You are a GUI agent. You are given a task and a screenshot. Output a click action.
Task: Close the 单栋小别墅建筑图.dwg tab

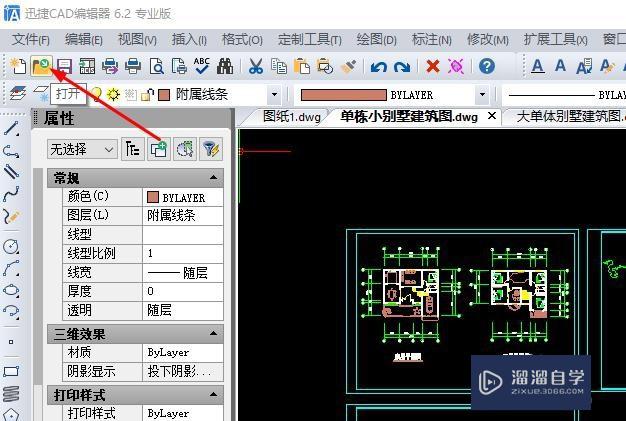tap(492, 116)
